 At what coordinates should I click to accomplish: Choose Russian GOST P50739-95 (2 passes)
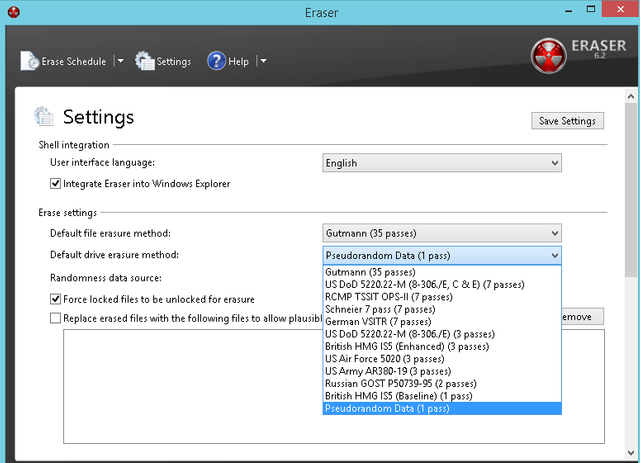pyautogui.click(x=442, y=383)
